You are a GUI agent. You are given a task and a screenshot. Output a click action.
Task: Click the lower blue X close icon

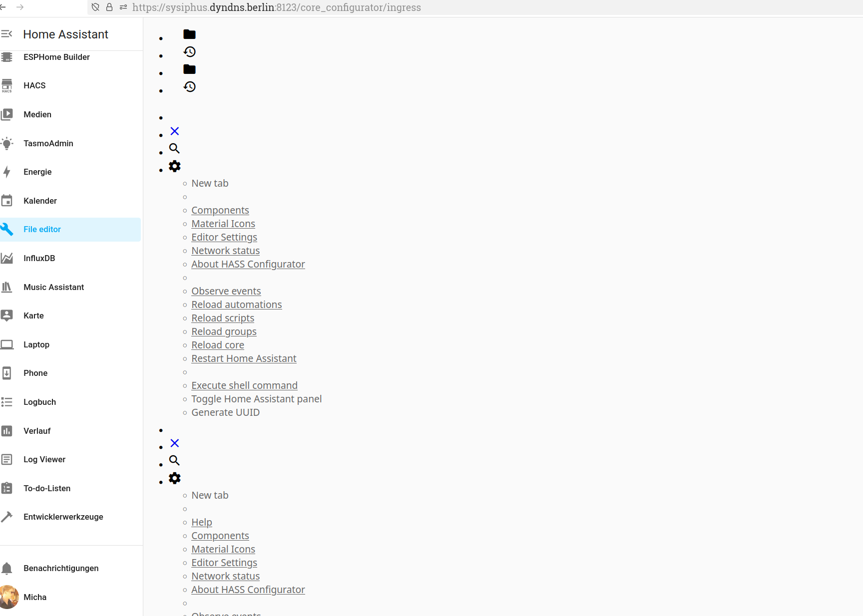click(174, 443)
